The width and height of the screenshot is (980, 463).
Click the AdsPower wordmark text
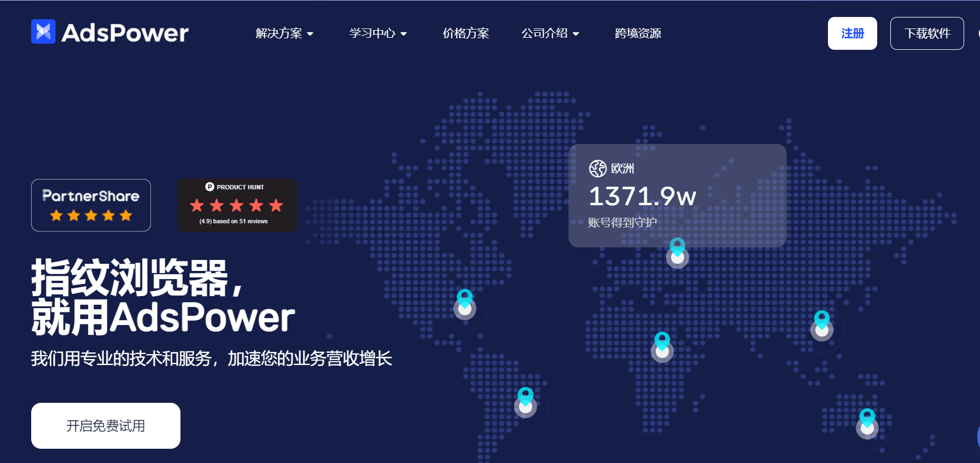[125, 33]
